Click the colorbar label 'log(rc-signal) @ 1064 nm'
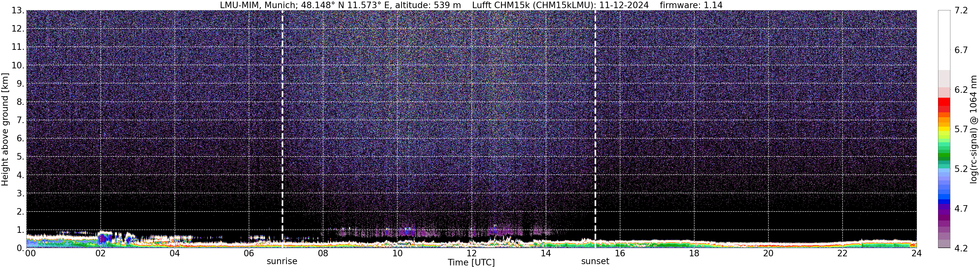The width and height of the screenshot is (980, 269). (x=973, y=130)
